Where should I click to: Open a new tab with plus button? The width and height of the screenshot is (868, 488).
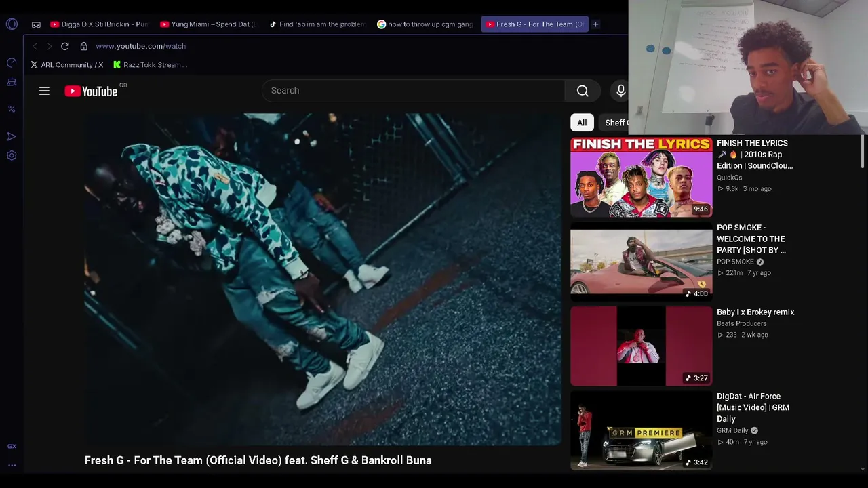pos(595,24)
